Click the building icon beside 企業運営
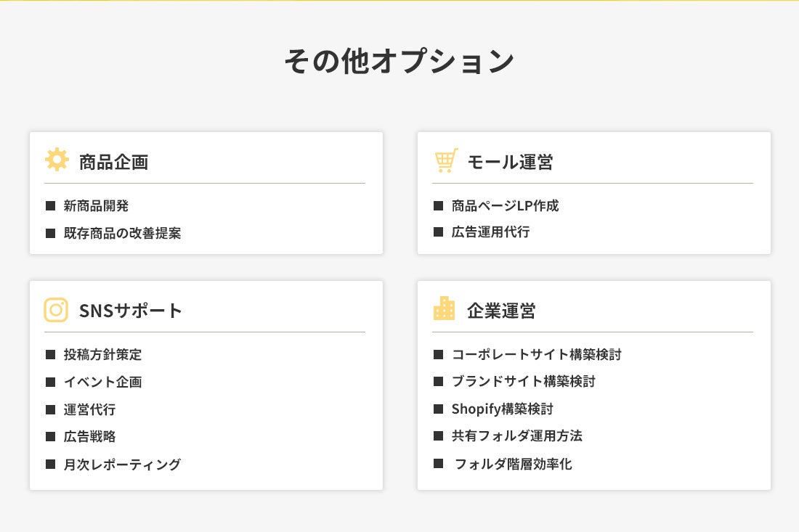This screenshot has width=799, height=532. point(444,308)
